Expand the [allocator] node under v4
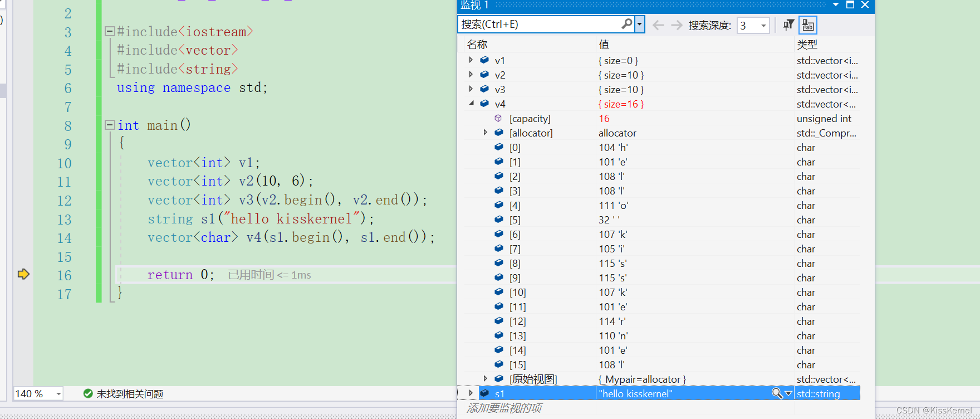 (486, 133)
